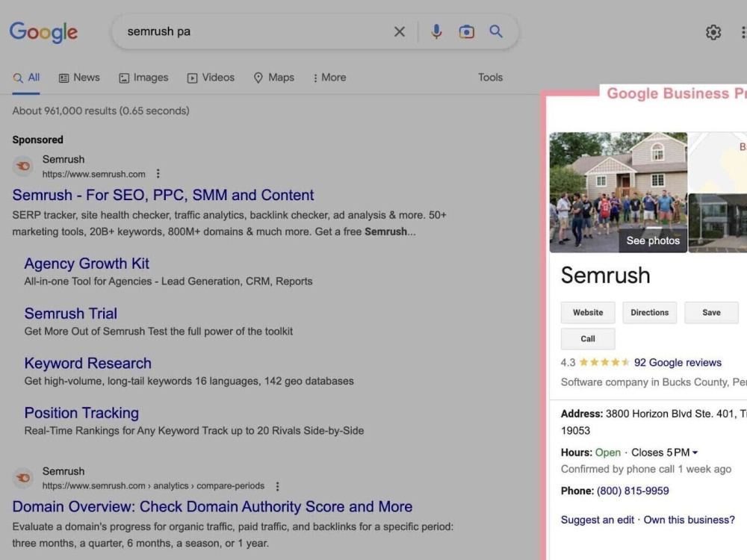Screen dimensions: 747x560
Task: Switch to the Videos tab
Action: tap(211, 78)
